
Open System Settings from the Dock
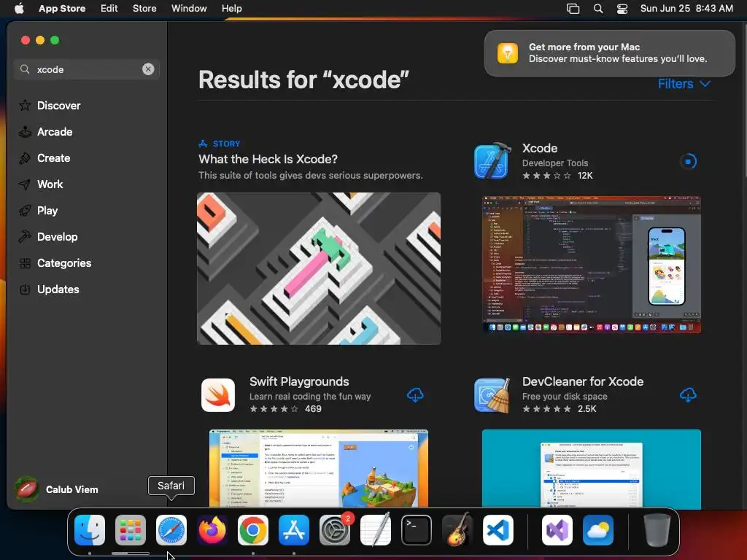(335, 530)
